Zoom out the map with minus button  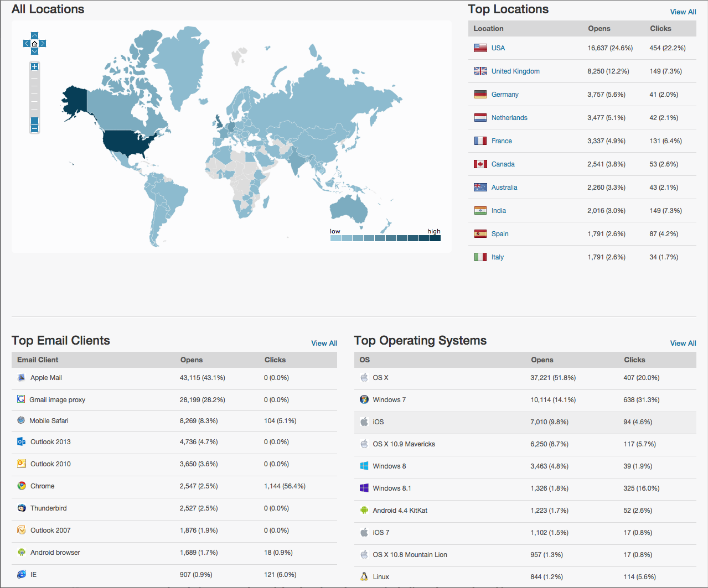[x=34, y=129]
